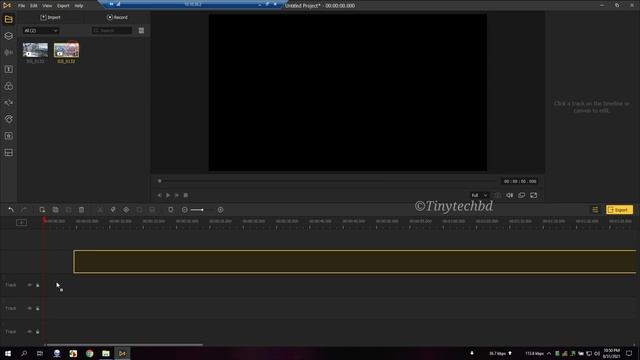
Task: Open the Filters/effects sidebar panel
Action: point(9,86)
